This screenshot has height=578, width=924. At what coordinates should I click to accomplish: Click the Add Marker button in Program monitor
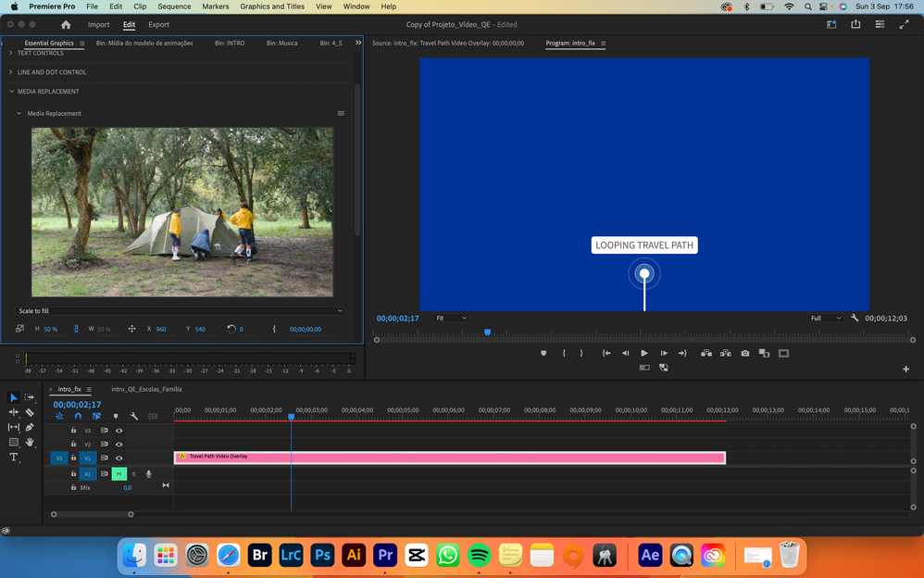(x=543, y=353)
